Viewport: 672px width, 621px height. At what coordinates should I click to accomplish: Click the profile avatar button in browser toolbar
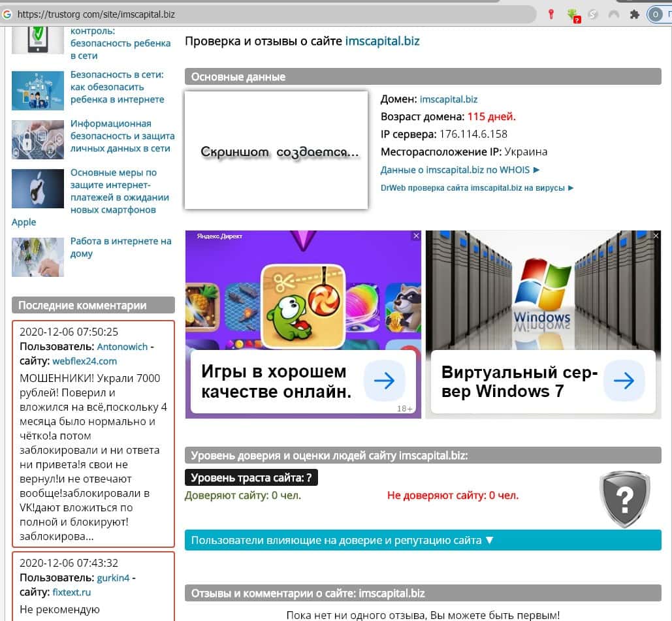coord(655,14)
